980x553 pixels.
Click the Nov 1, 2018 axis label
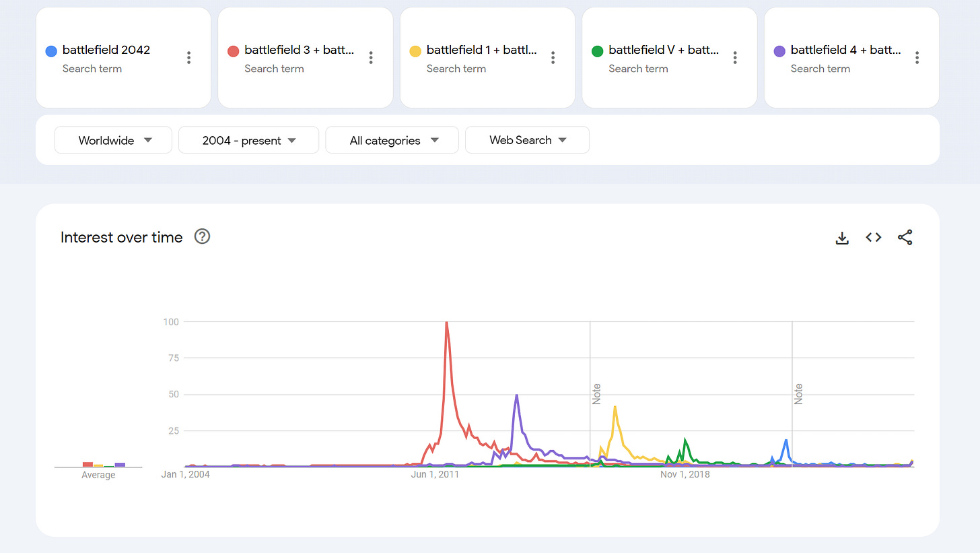click(685, 475)
